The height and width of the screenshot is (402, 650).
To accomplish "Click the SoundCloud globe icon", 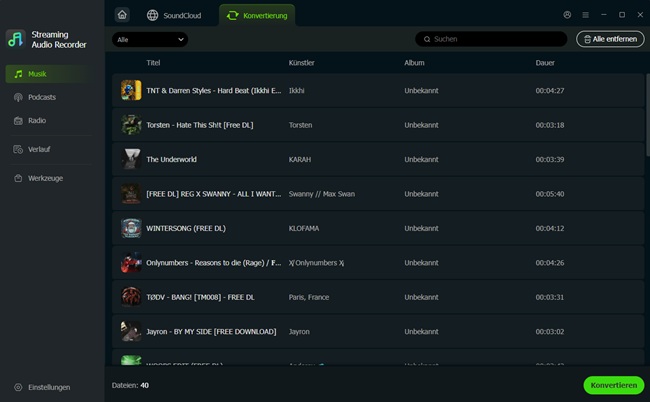I will (152, 15).
